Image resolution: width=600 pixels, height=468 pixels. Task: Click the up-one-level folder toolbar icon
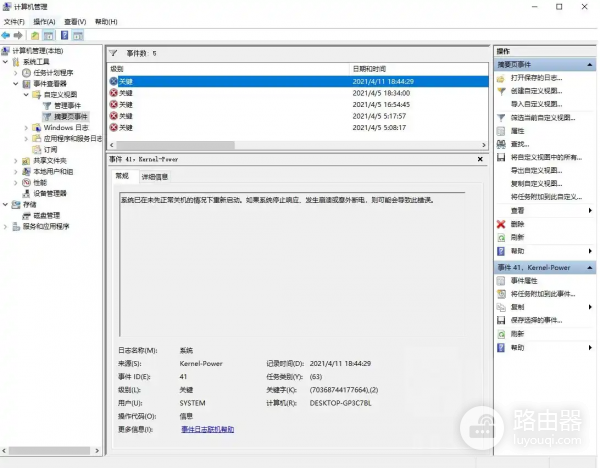point(34,35)
